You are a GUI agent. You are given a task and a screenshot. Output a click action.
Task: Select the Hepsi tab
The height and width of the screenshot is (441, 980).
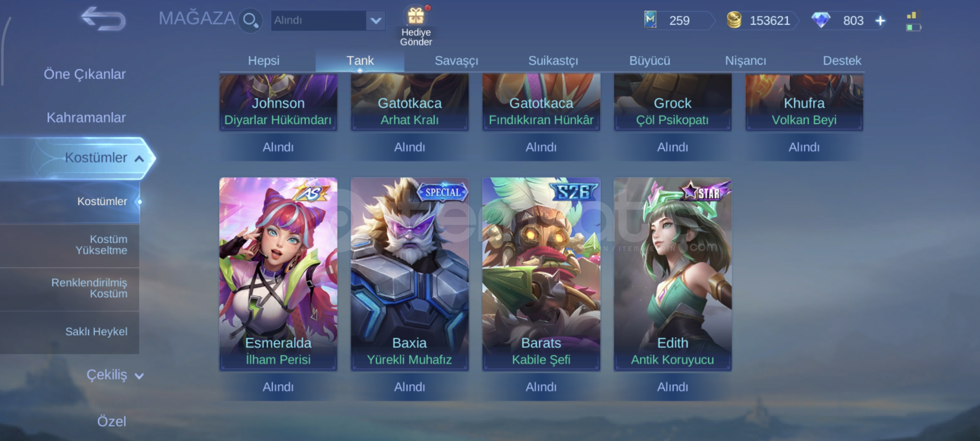click(x=264, y=60)
